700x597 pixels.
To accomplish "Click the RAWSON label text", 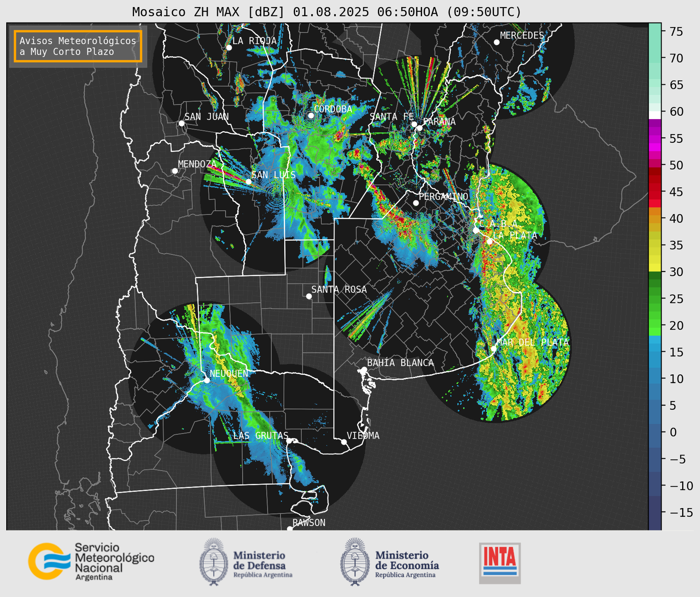I will [x=309, y=523].
